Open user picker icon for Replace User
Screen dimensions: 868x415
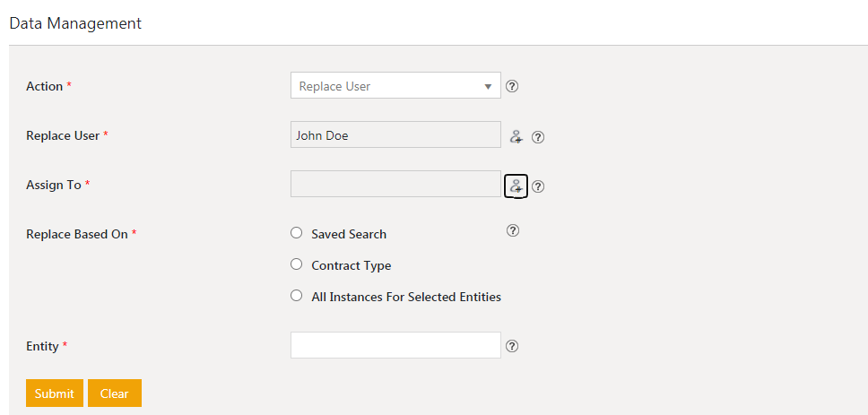tap(516, 136)
